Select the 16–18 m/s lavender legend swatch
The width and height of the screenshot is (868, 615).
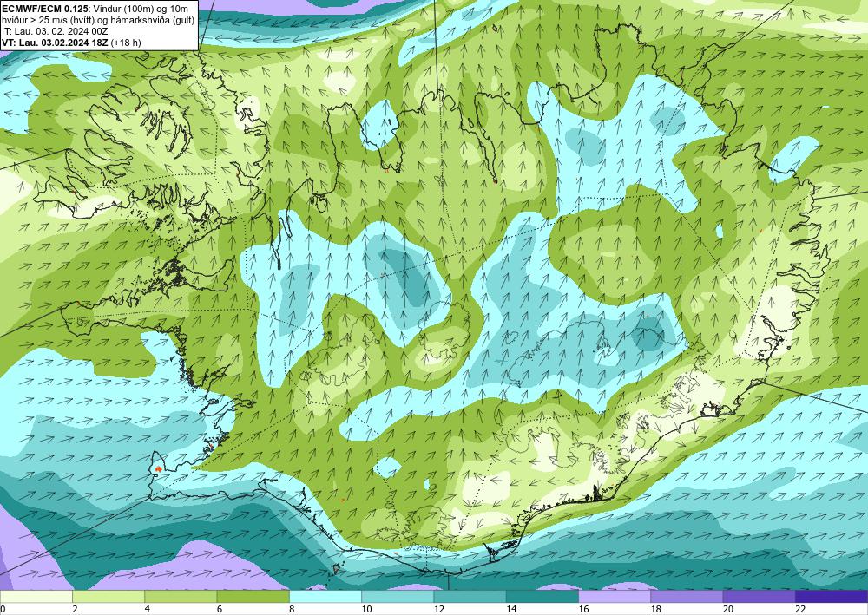615,597
